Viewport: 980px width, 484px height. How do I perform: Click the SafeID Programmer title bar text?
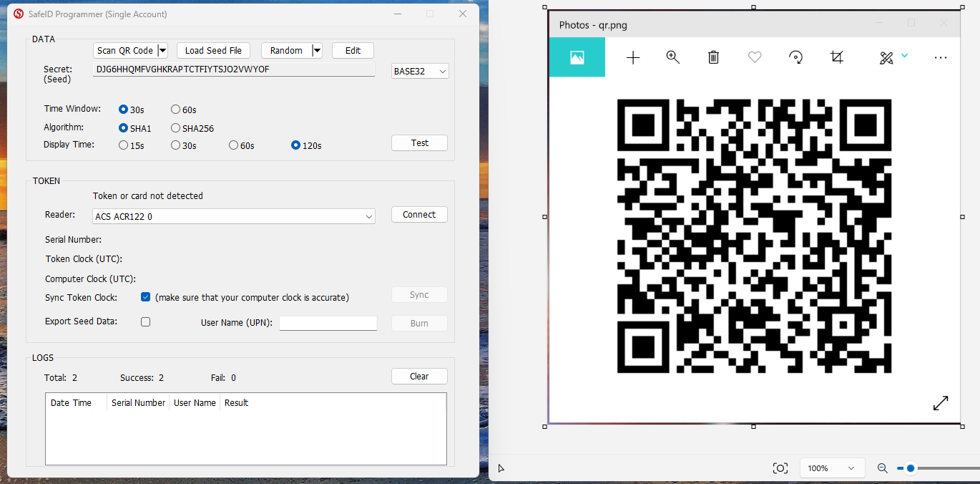click(98, 14)
